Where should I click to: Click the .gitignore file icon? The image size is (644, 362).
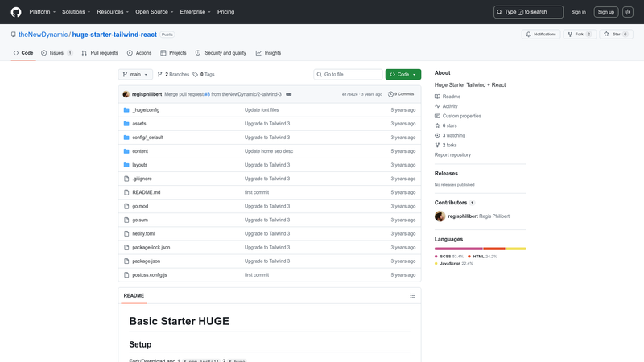tap(126, 179)
